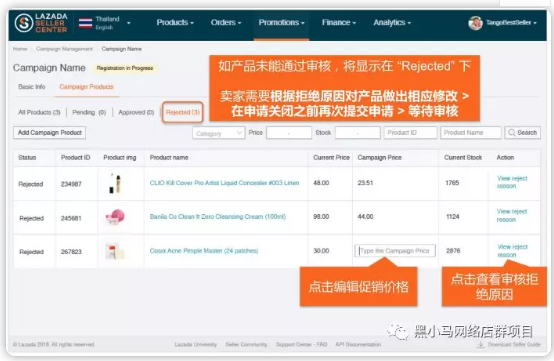Open the Products menu

[x=175, y=23]
